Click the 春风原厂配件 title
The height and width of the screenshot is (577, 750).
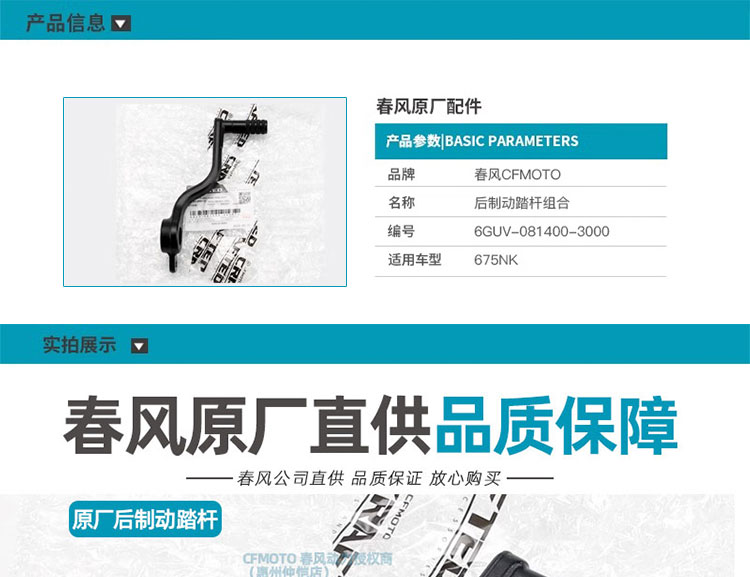(x=429, y=106)
